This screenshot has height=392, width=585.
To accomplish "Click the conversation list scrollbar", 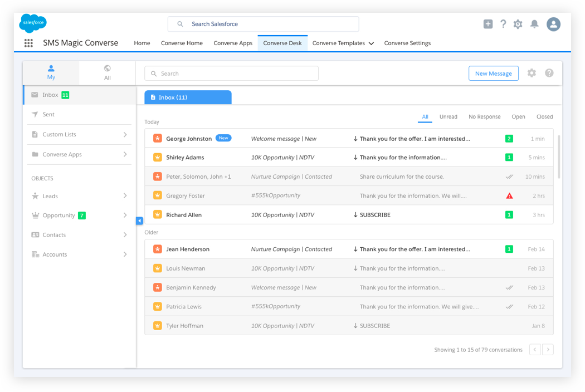I will (x=558, y=156).
